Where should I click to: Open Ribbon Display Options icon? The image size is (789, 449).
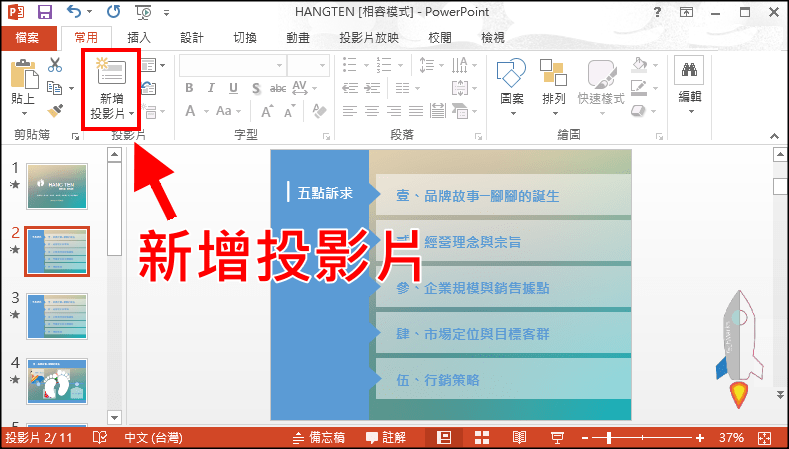click(685, 12)
